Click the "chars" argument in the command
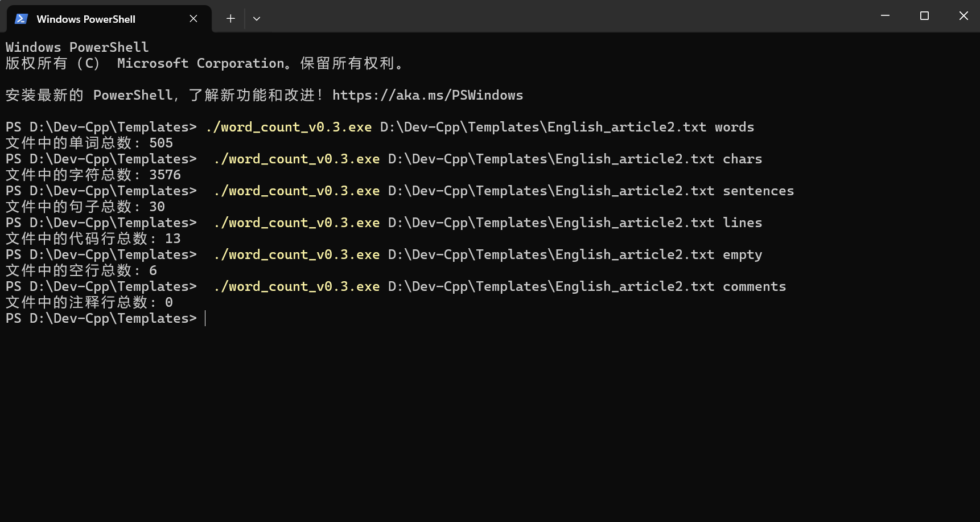Image resolution: width=980 pixels, height=522 pixels. point(742,159)
